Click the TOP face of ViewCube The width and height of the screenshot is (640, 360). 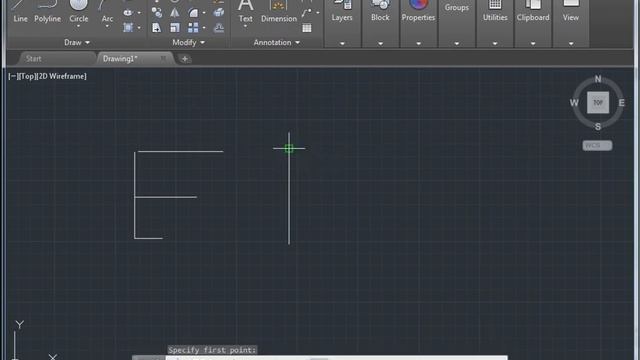point(598,102)
